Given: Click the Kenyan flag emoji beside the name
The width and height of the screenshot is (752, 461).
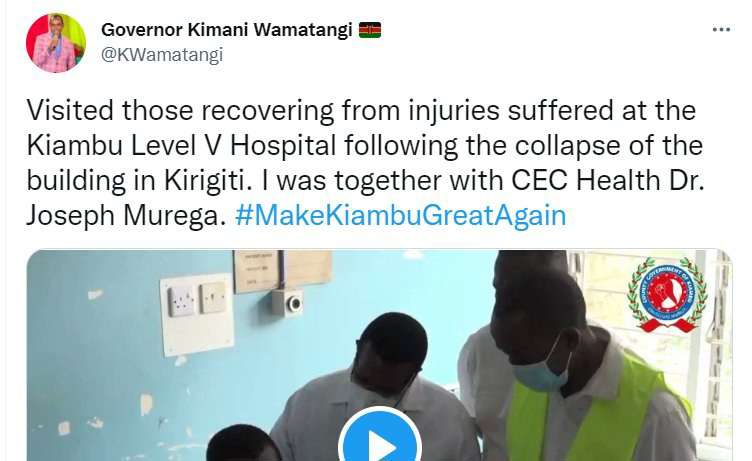Looking at the screenshot, I should [370, 30].
